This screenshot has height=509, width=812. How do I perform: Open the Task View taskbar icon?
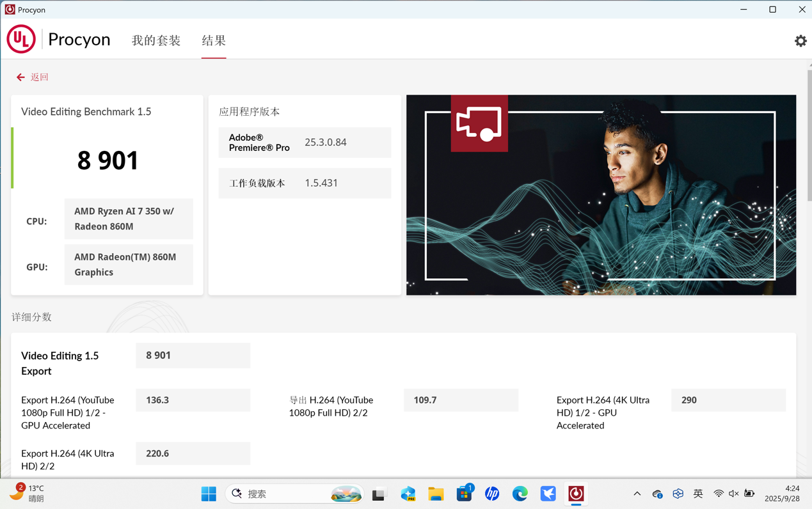pos(379,494)
